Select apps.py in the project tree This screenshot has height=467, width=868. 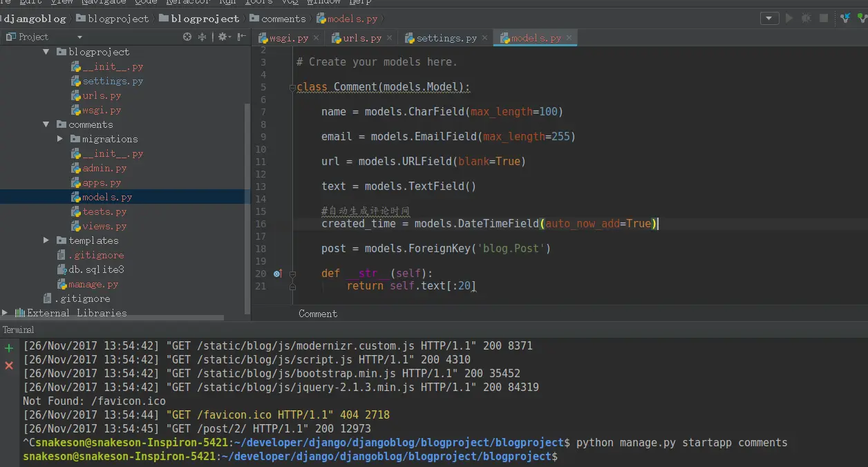coord(102,182)
